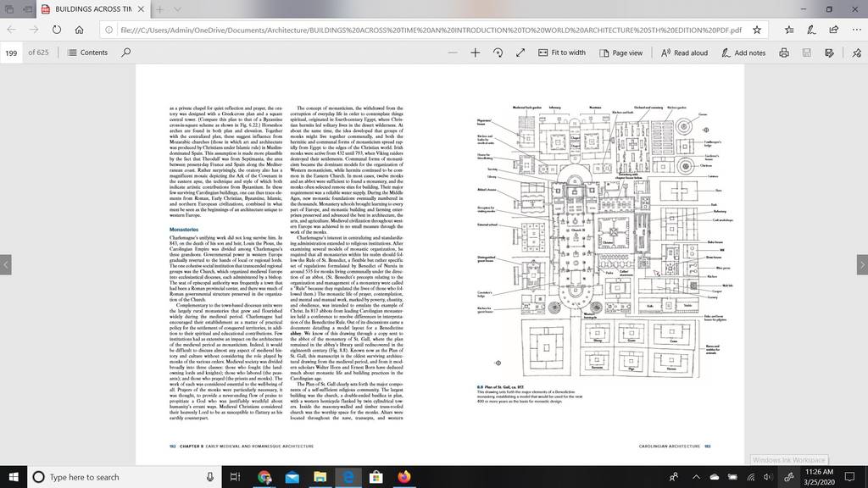Launch Firefox from the taskbar

[x=404, y=477]
